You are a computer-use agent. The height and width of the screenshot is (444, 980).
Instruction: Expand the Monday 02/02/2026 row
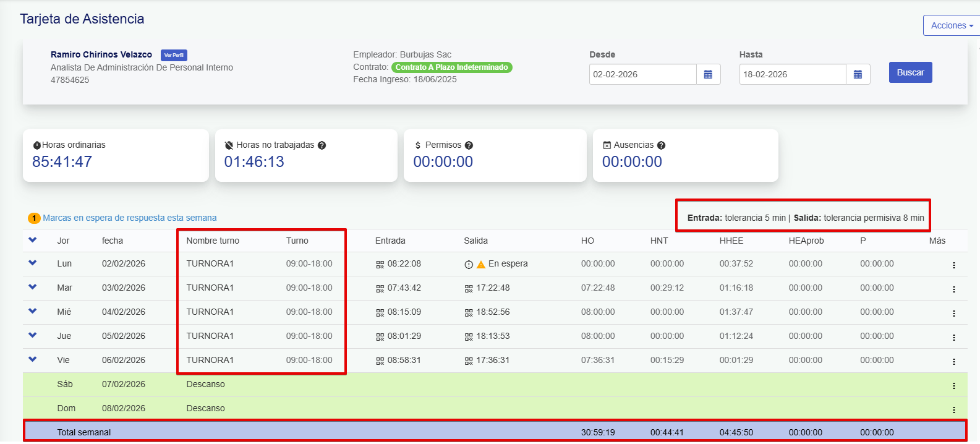pos(33,263)
